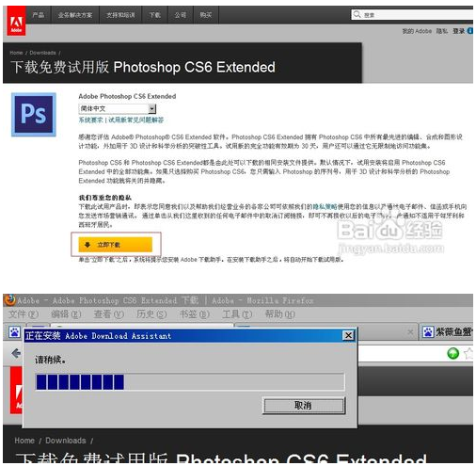Image resolution: width=476 pixels, height=466 pixels.
Task: Open the Firefox 查看 menu
Action: point(109,314)
